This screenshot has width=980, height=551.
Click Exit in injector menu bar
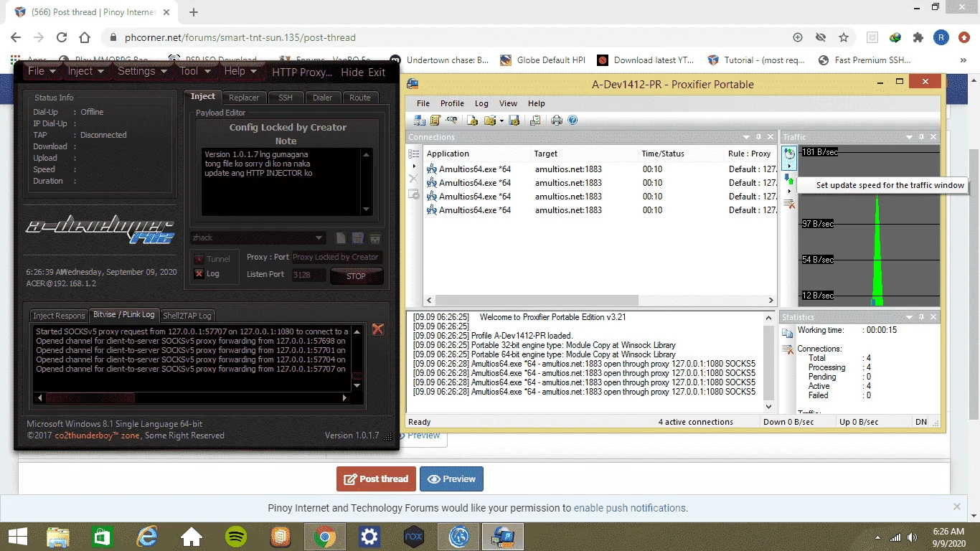click(x=377, y=72)
